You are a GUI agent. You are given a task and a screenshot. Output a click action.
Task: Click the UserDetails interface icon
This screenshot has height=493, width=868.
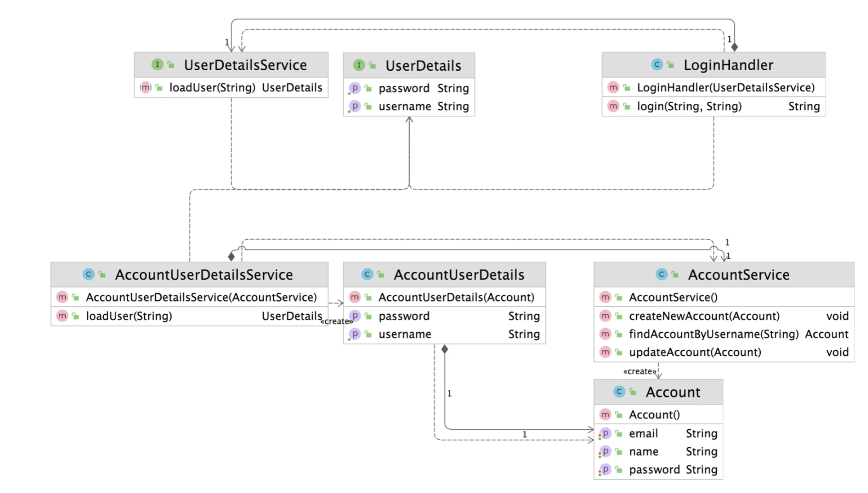(x=359, y=65)
